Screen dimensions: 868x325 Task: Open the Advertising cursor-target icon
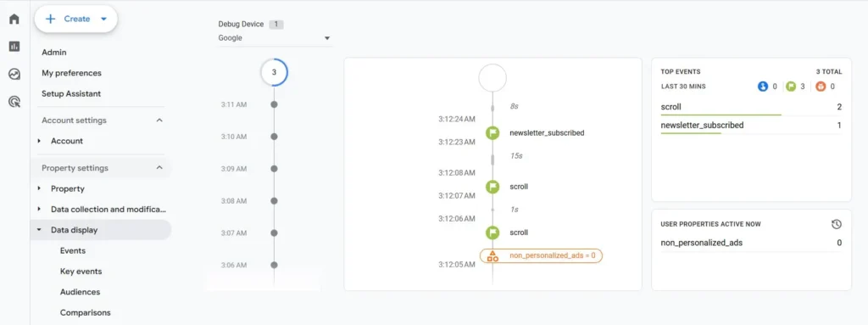pyautogui.click(x=14, y=102)
